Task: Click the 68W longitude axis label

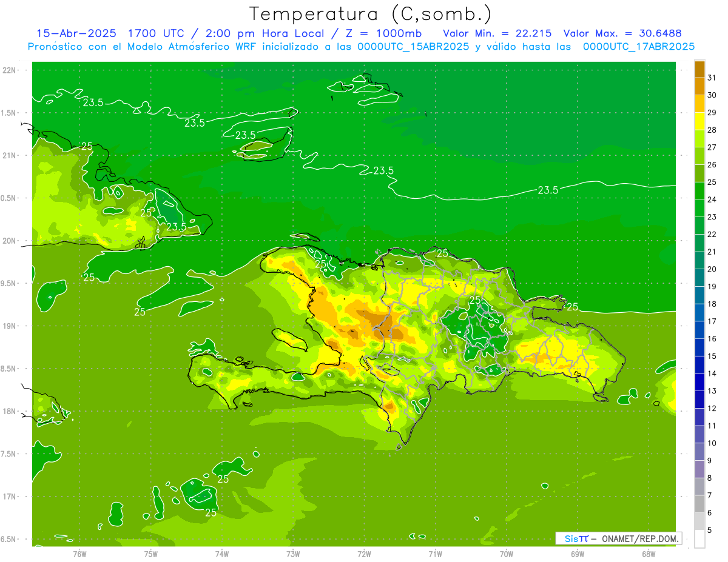Action: [649, 554]
